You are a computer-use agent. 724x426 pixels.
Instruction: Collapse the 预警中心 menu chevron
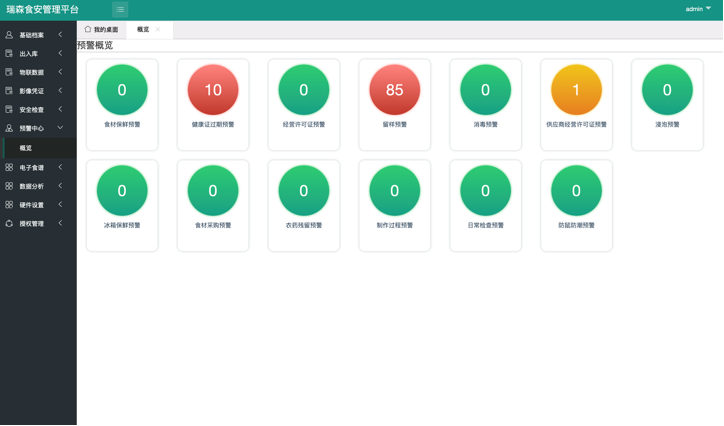pos(60,128)
